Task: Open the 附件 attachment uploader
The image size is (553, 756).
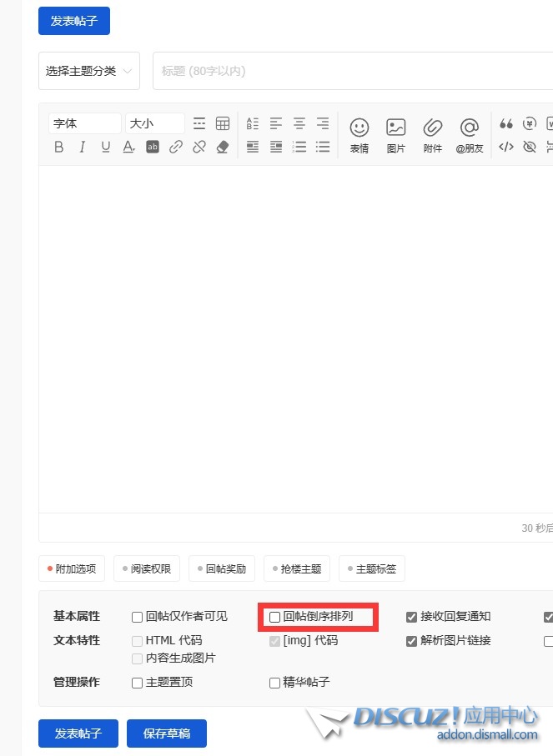Action: coord(433,136)
